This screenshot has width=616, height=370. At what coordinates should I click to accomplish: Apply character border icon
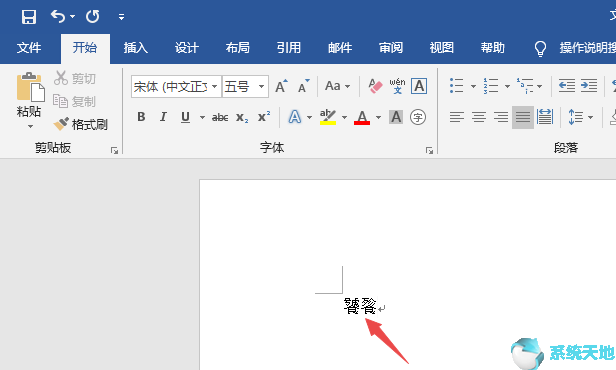pyautogui.click(x=419, y=86)
